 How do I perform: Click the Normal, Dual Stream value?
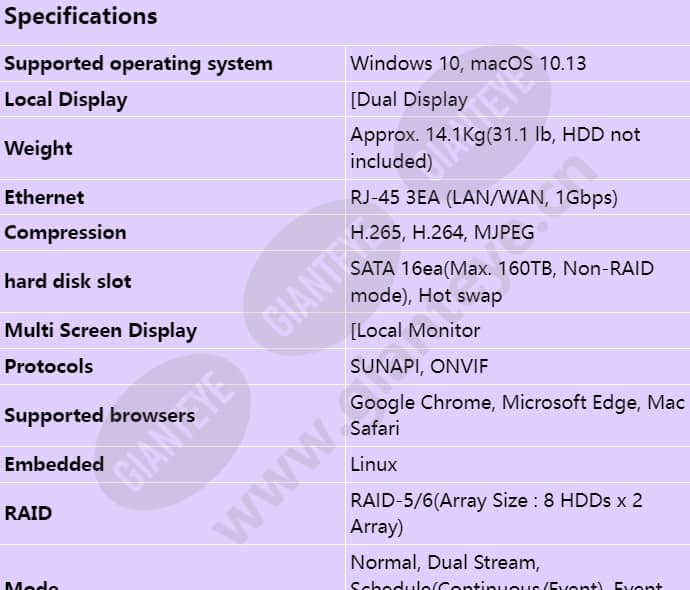(x=506, y=573)
